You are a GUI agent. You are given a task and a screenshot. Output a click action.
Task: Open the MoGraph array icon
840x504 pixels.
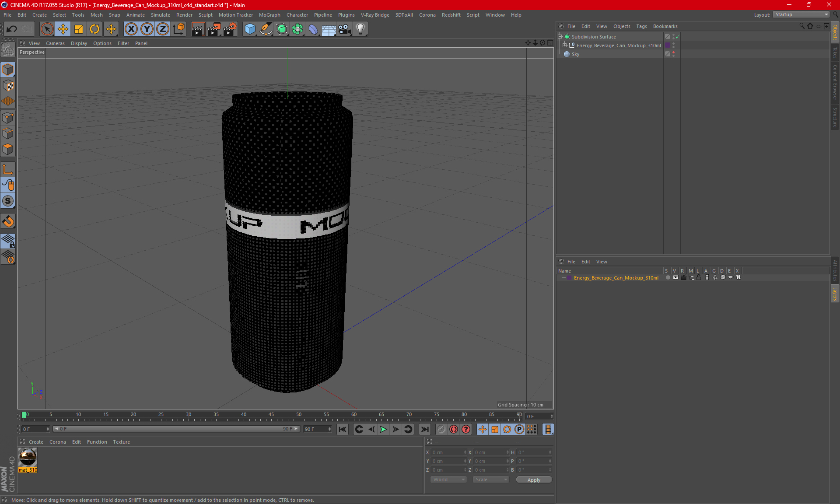[x=297, y=29]
